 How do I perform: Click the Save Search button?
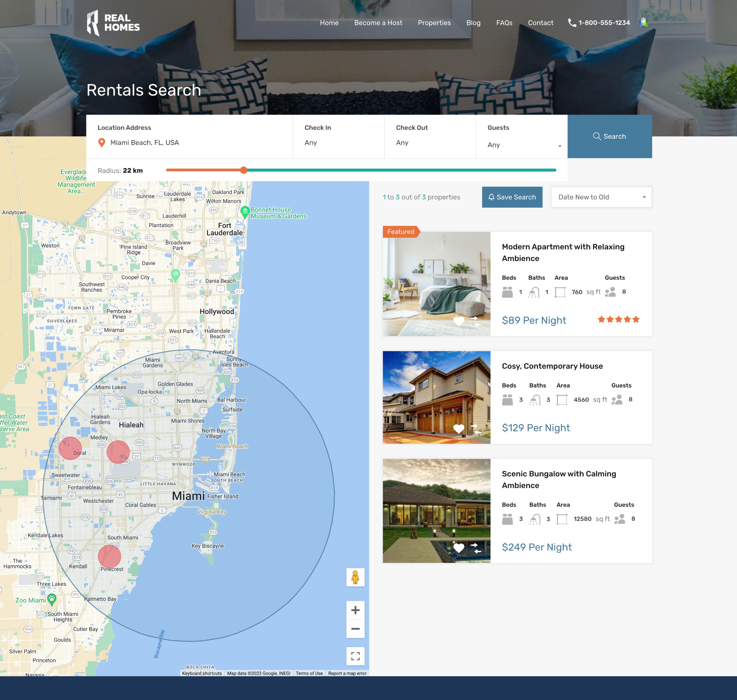(512, 197)
